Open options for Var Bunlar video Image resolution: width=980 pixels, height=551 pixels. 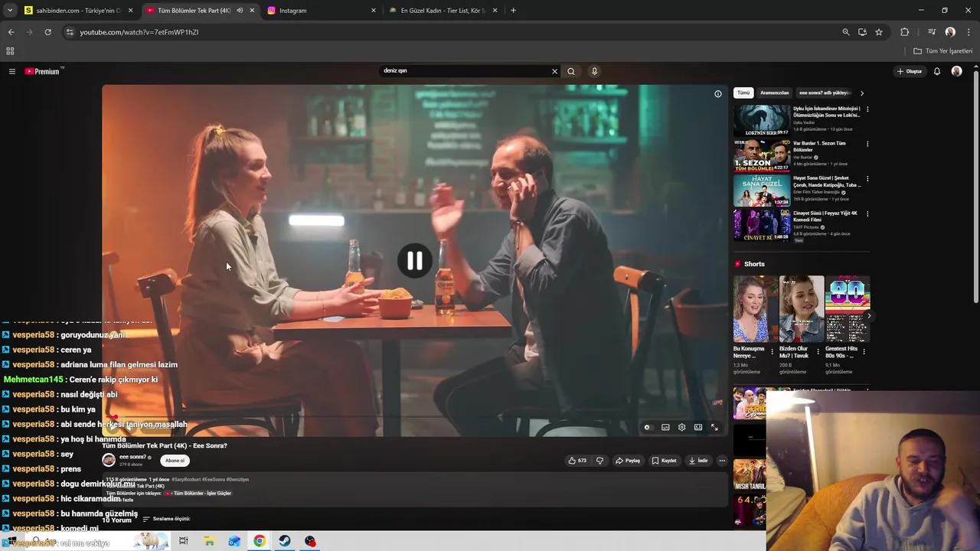pos(867,144)
